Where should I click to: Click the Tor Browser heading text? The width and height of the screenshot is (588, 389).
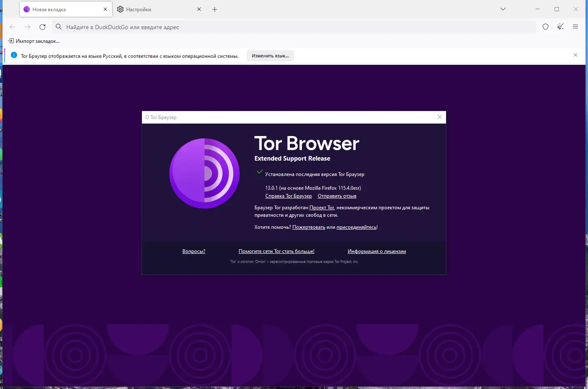tap(307, 144)
